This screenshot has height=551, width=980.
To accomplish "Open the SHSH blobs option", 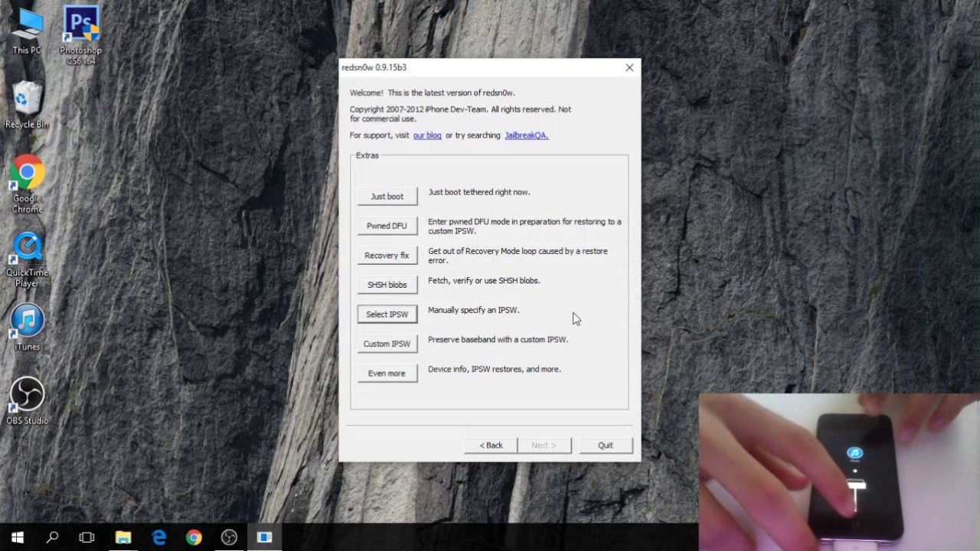I will tap(387, 285).
